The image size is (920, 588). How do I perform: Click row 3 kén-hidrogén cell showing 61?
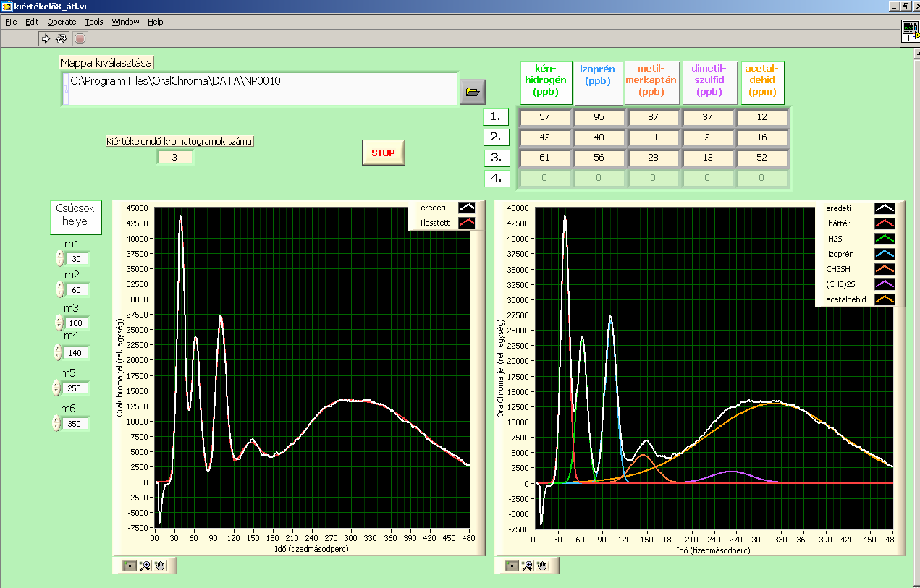click(544, 158)
